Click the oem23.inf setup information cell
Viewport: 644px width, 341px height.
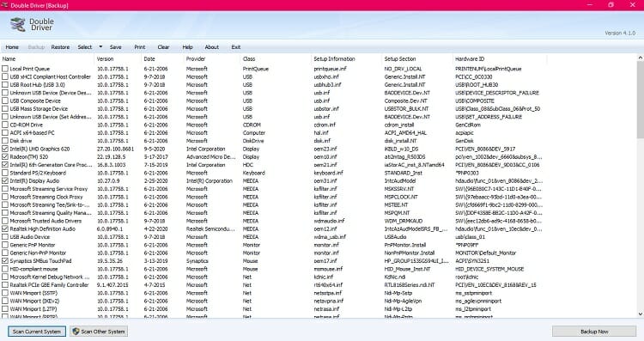point(325,149)
